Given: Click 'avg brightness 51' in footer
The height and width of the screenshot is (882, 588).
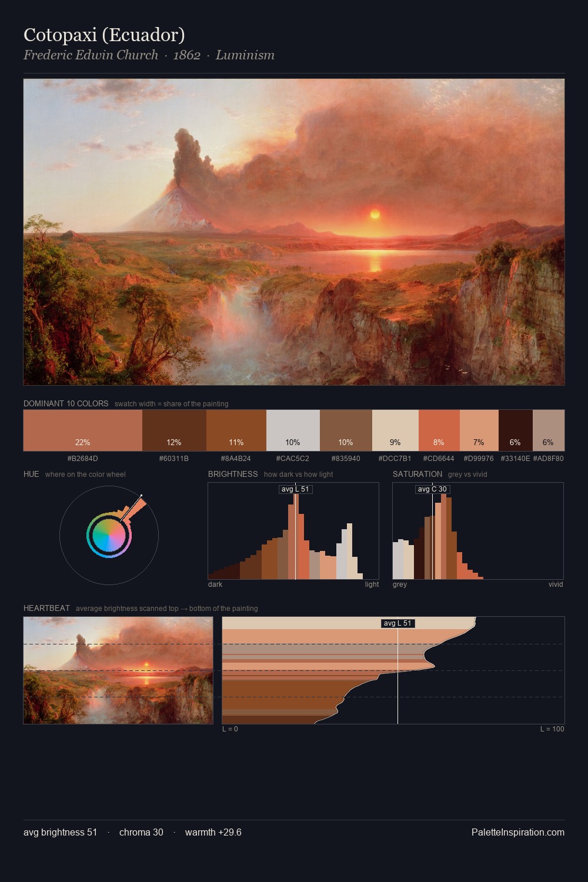Looking at the screenshot, I should click(61, 833).
